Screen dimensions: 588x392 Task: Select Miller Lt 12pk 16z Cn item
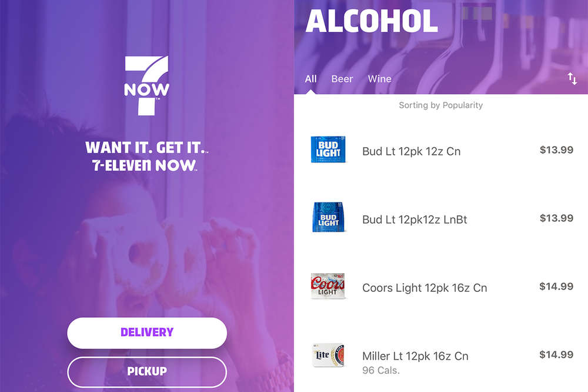(x=441, y=357)
